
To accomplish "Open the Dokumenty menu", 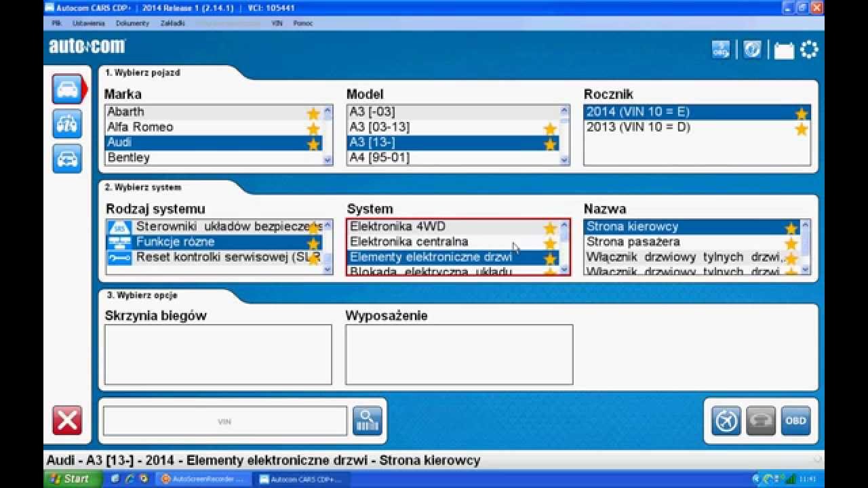I will pyautogui.click(x=132, y=22).
